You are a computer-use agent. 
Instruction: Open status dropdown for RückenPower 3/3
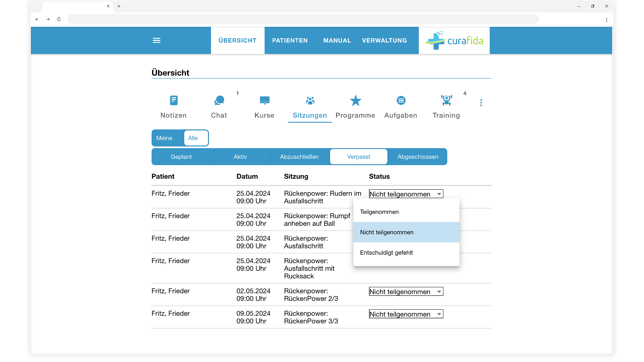(x=406, y=314)
